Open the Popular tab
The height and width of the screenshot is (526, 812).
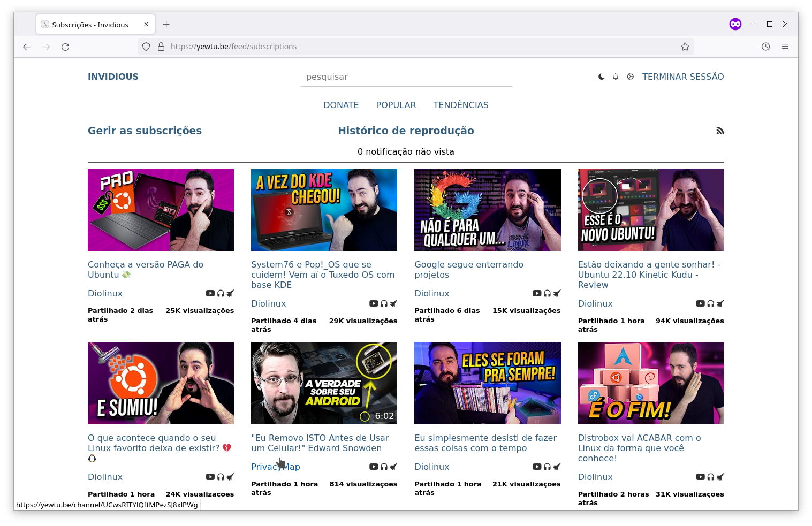[x=396, y=105]
